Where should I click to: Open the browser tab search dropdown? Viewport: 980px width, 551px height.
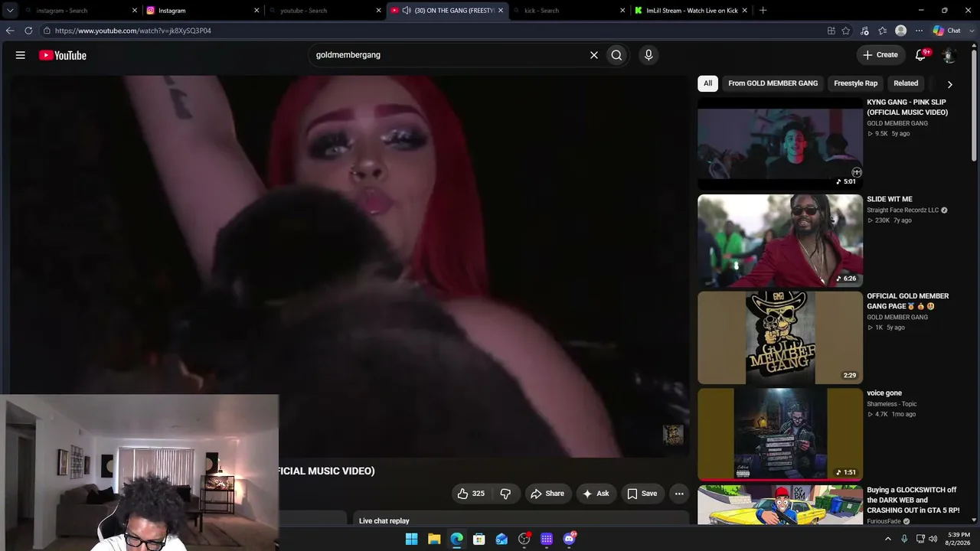(10, 11)
